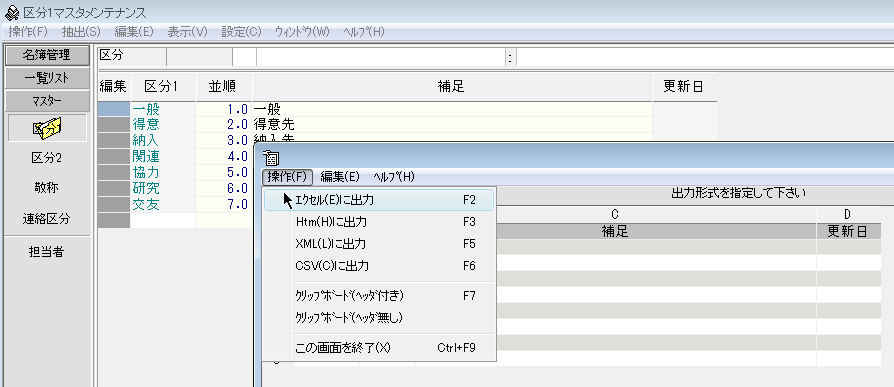Screen dimensions: 894x387
Task: Open the ヘルプ(H) menu in the dialog
Action: [393, 177]
